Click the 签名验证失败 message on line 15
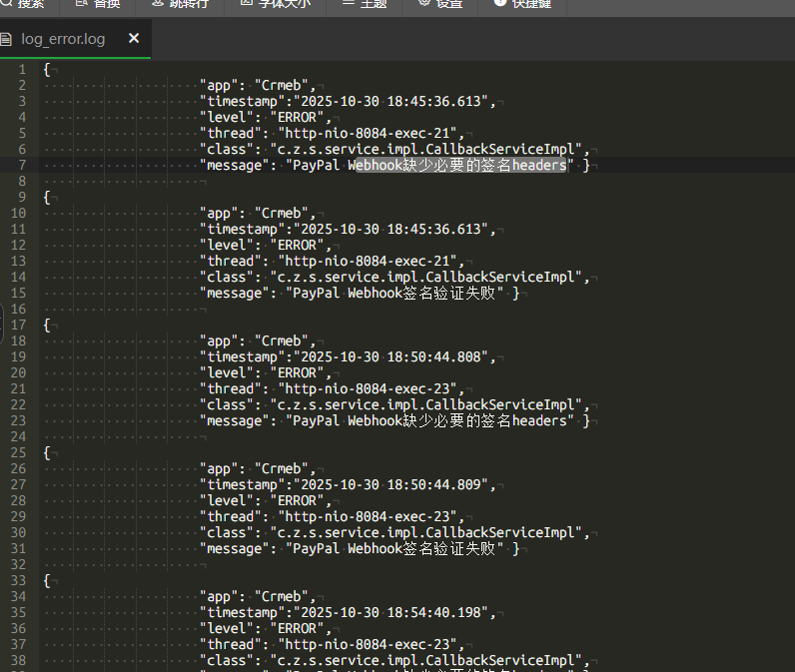The height and width of the screenshot is (672, 795). pyautogui.click(x=449, y=293)
